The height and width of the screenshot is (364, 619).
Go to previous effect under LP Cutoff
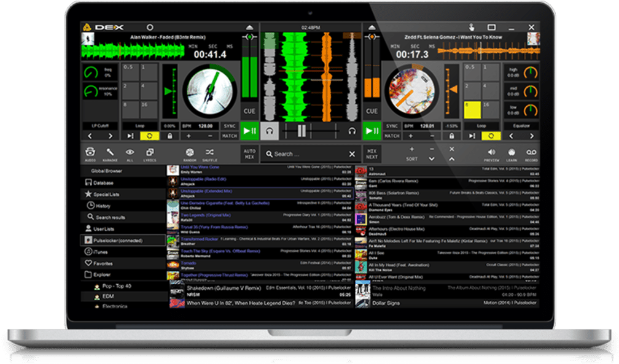tap(90, 136)
